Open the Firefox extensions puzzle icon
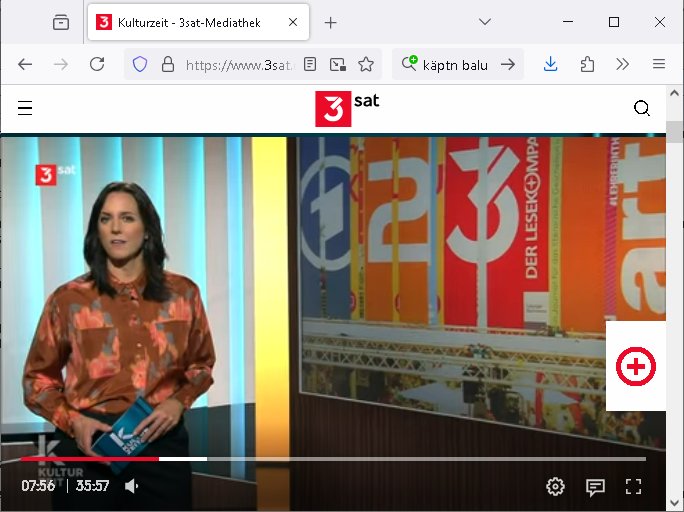The height and width of the screenshot is (512, 684). point(587,64)
